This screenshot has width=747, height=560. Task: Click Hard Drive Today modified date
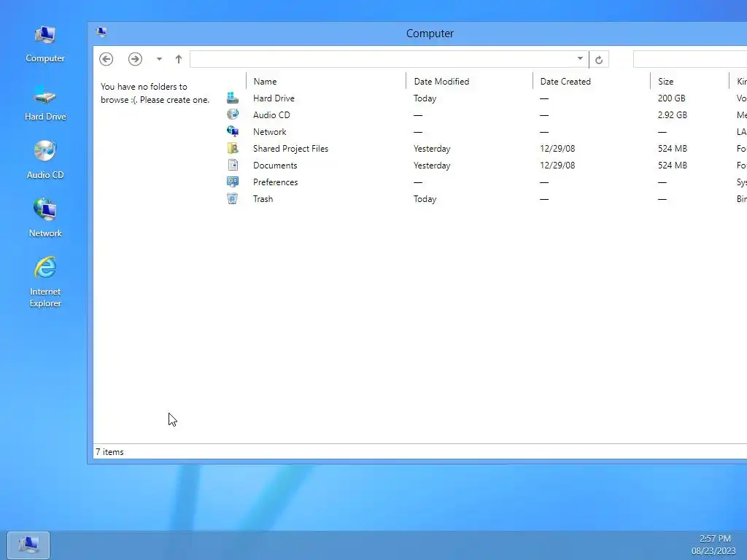pos(425,98)
